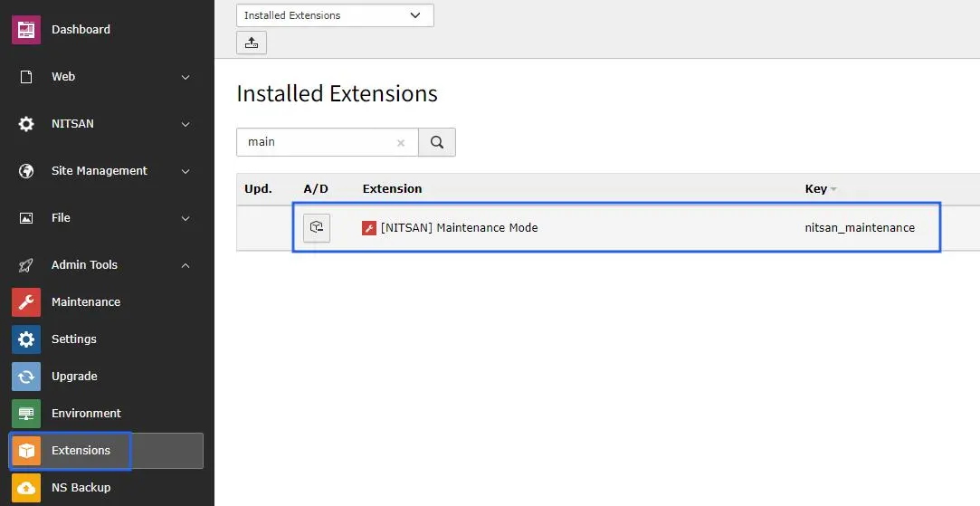Click the File menu label

[x=61, y=217]
